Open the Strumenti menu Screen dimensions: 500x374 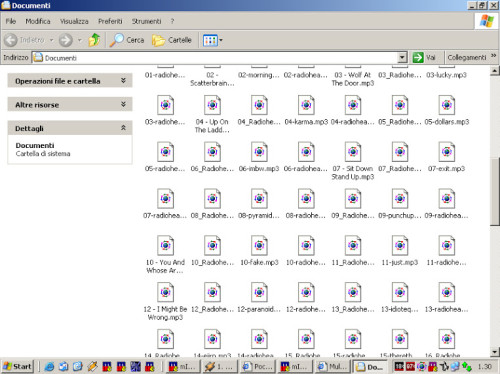(146, 21)
